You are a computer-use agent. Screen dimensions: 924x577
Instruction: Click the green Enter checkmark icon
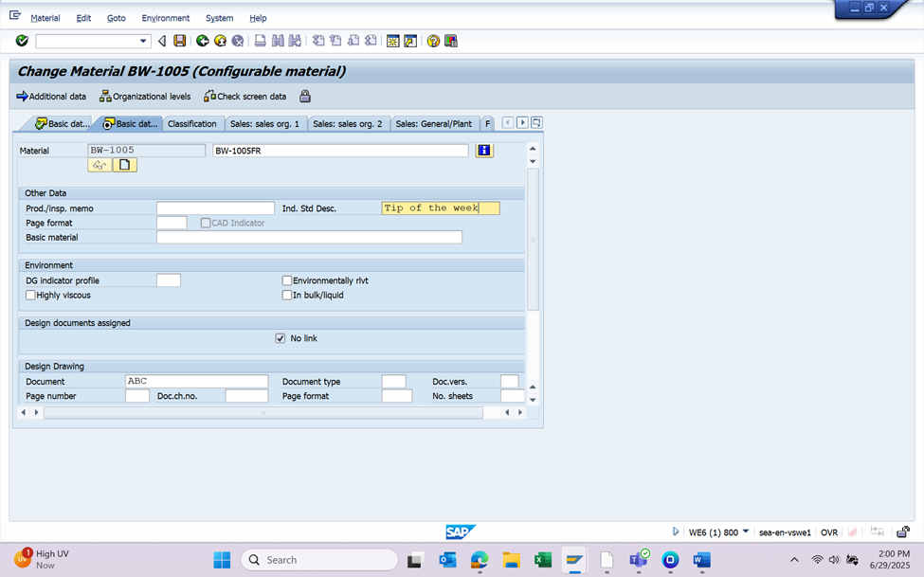[x=22, y=41]
